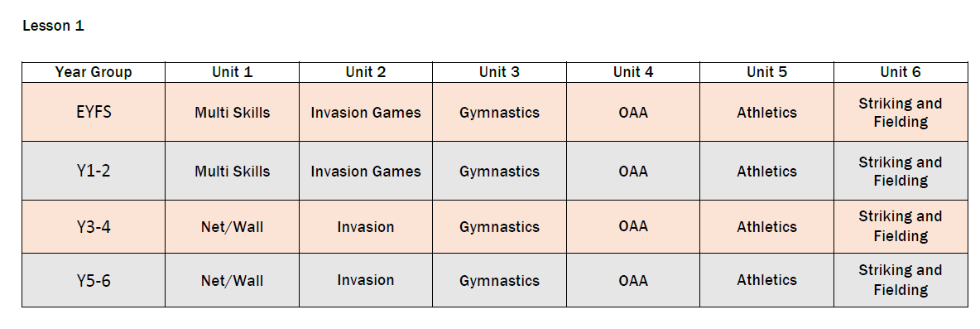Click OAA cell in Y3-4 row
Image resolution: width=980 pixels, height=329 pixels.
633,226
